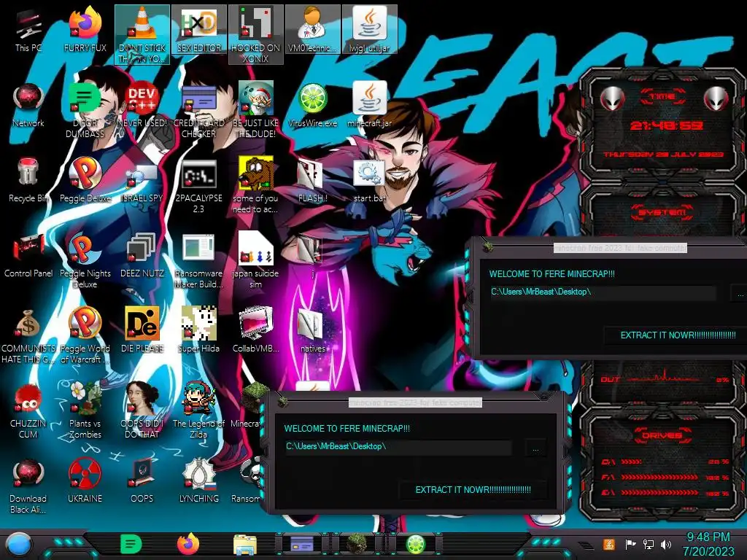Viewport: 747px width, 560px height.
Task: Open green chat app in taskbar
Action: tap(131, 544)
